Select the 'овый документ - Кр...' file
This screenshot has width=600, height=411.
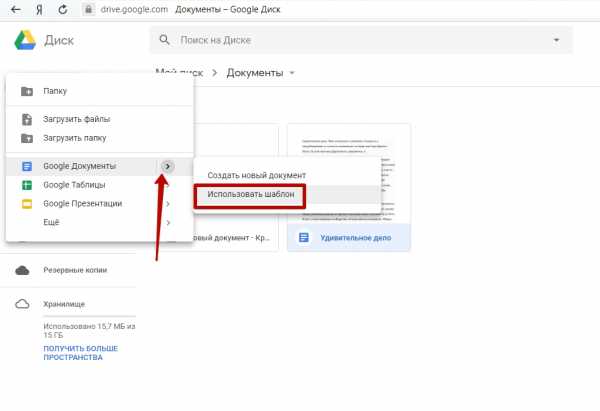point(230,238)
